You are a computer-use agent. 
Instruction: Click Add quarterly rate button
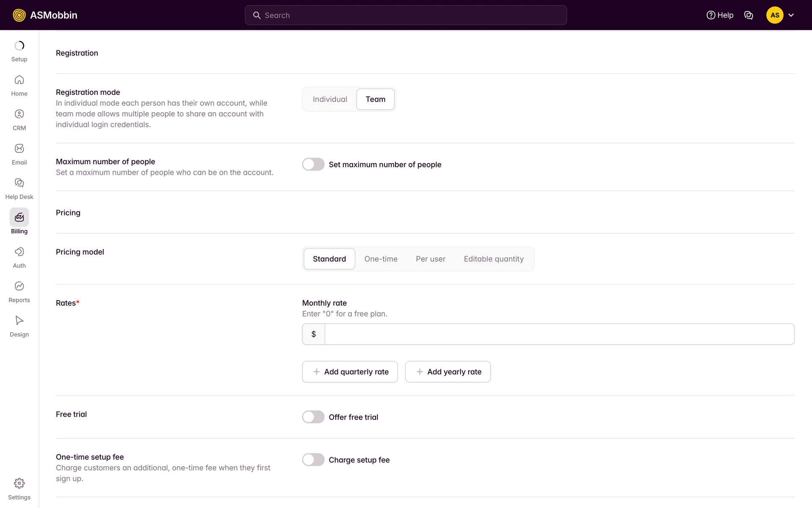350,372
